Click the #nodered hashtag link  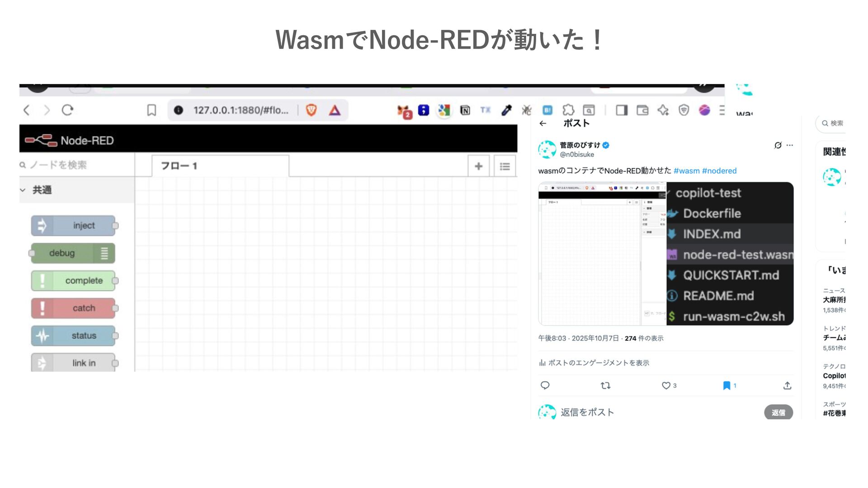[719, 171]
